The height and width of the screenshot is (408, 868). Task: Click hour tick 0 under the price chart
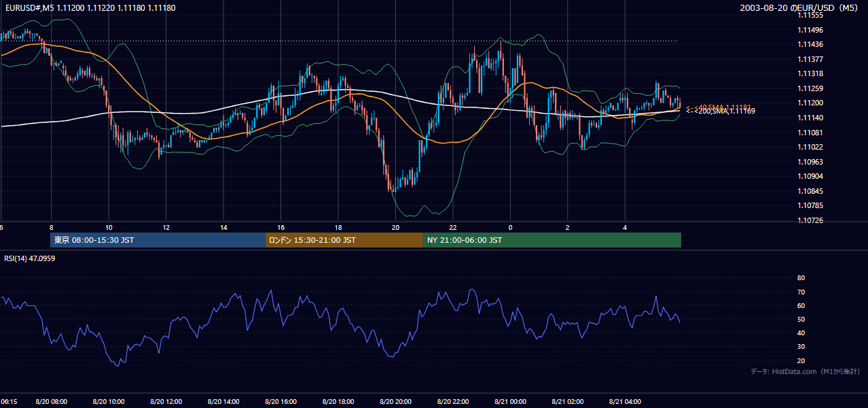pos(510,227)
